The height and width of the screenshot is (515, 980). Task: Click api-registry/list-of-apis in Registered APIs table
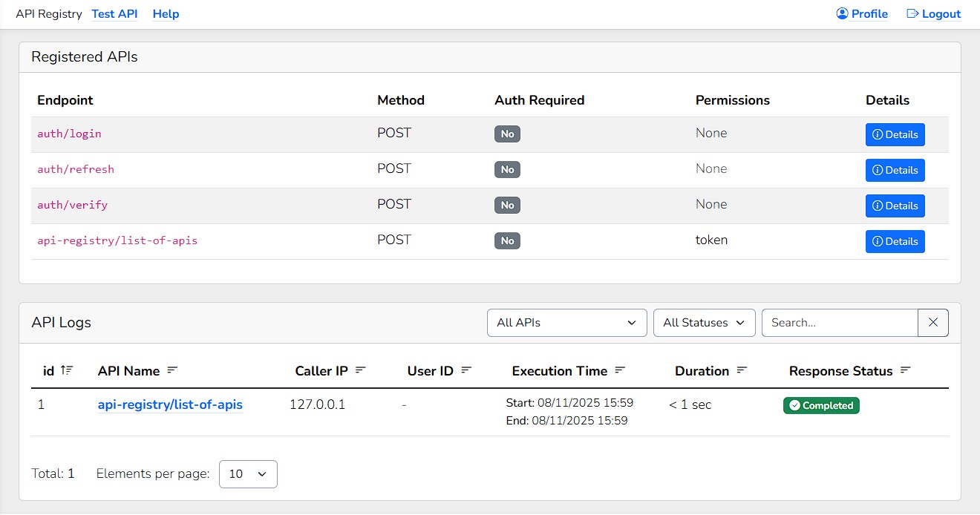tap(117, 241)
